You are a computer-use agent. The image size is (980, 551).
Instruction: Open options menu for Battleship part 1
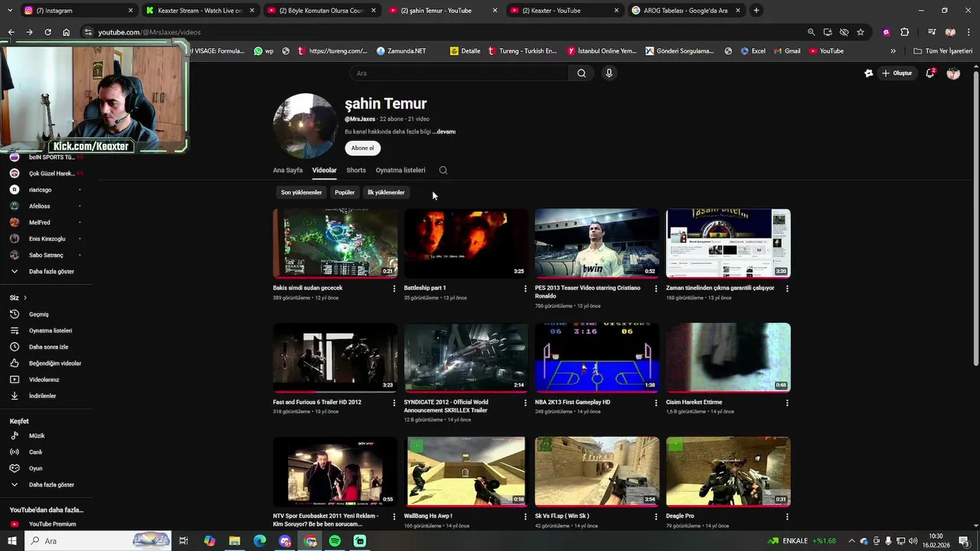coord(525,289)
